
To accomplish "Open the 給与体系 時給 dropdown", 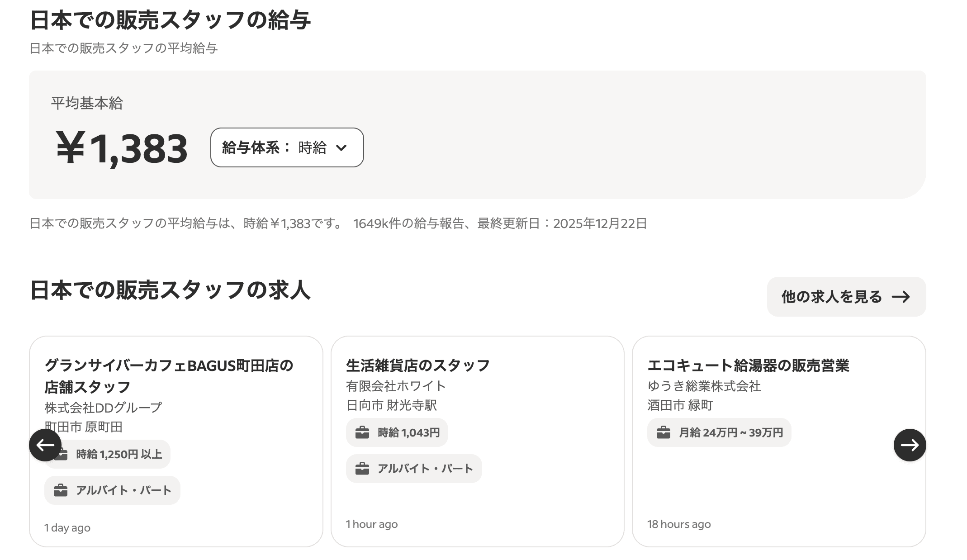I will point(287,147).
